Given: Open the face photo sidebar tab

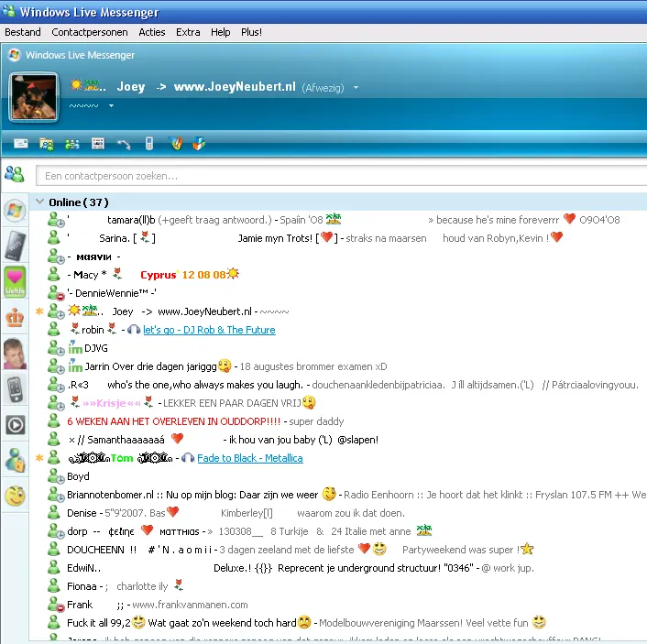Looking at the screenshot, I should pos(15,354).
